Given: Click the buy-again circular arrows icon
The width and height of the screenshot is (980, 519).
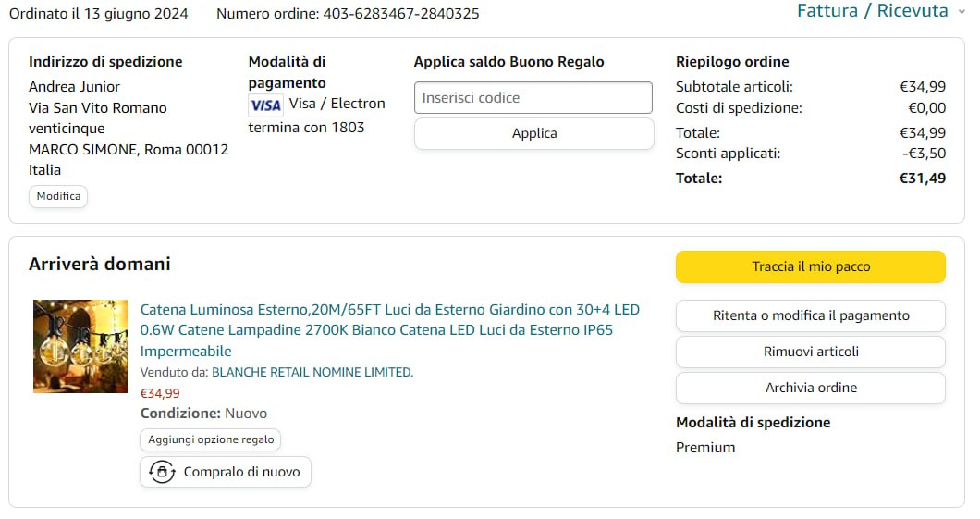Looking at the screenshot, I should coord(162,472).
